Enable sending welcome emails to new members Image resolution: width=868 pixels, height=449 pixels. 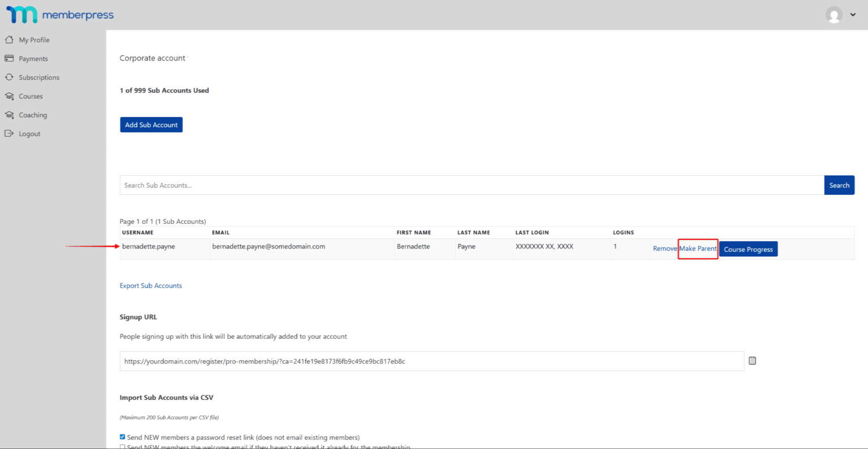[x=122, y=447]
